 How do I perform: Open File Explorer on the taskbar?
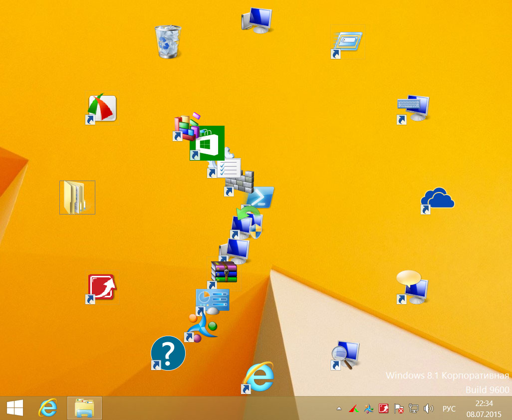(84, 408)
